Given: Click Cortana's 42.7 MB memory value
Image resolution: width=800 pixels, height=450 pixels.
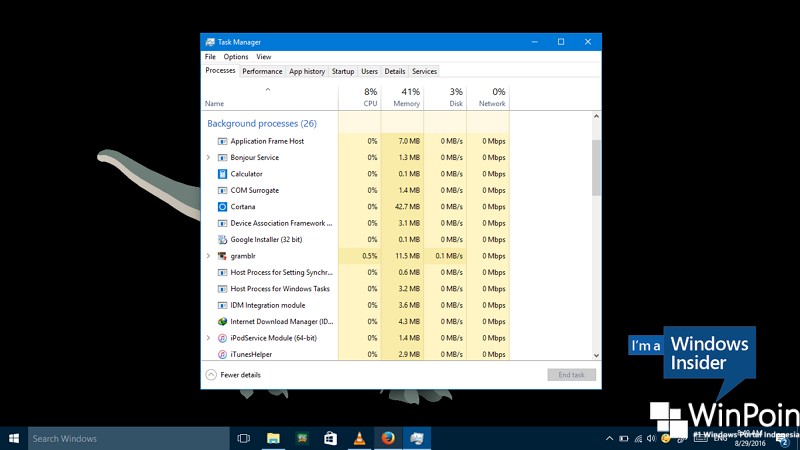Looking at the screenshot, I should 407,207.
